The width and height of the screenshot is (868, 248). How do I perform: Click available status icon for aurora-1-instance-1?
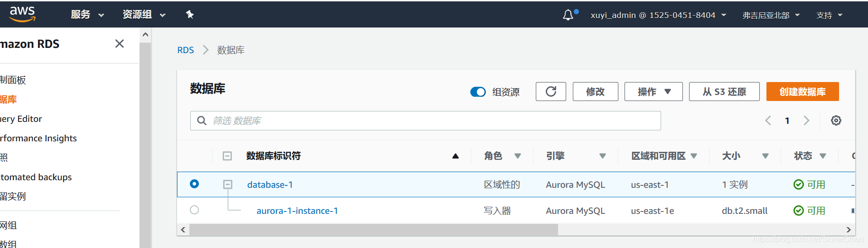click(799, 211)
